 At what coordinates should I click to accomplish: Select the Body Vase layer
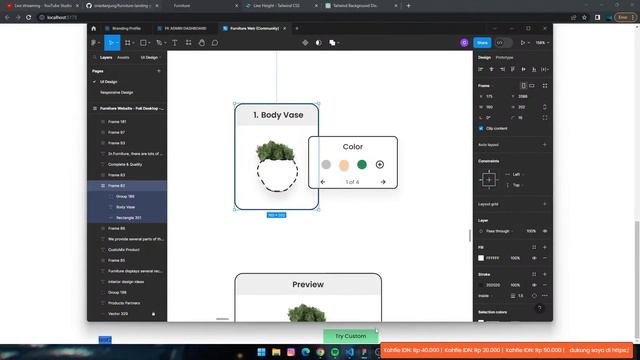tap(125, 207)
